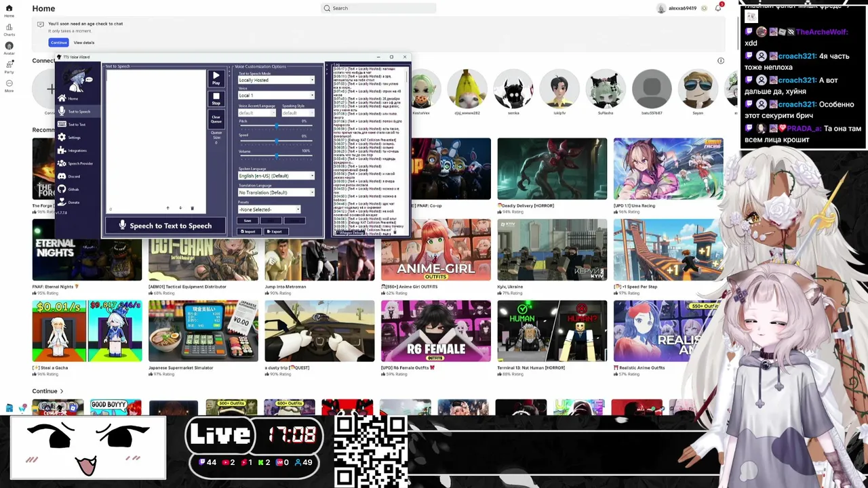This screenshot has width=868, height=488.
Task: Open Roblox notifications bell
Action: [718, 8]
